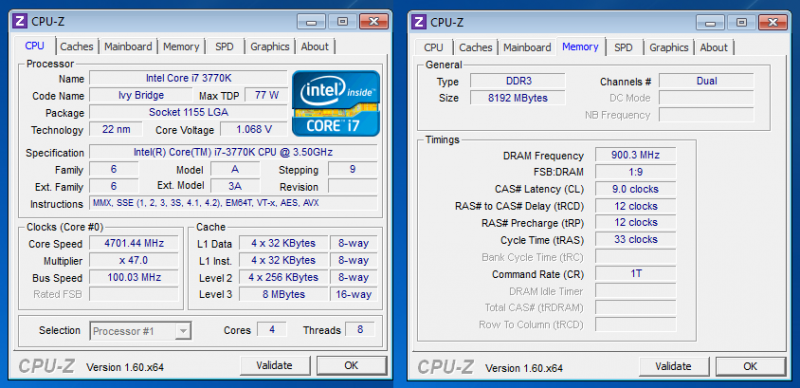Select the CPU tab in left window
800x388 pixels.
[x=35, y=45]
